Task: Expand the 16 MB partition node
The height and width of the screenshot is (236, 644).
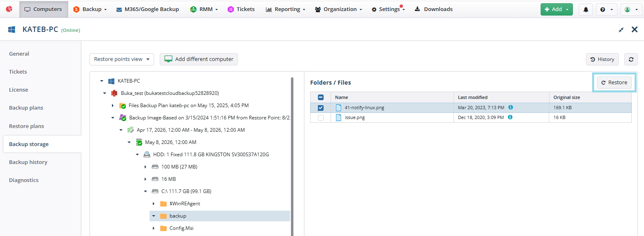Action: (145, 179)
